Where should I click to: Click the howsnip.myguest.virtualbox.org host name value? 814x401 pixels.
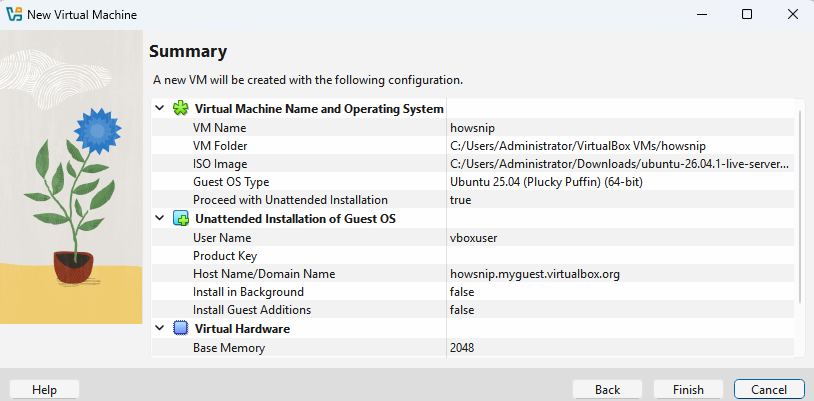[x=535, y=274]
